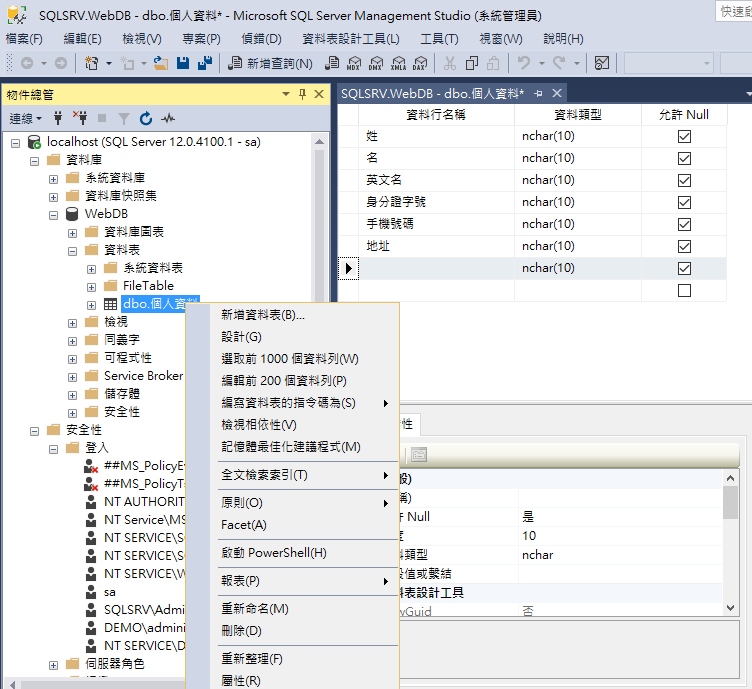Open the 編寫資料表的指令碼為(S) submenu
This screenshot has height=689, width=752.
(x=304, y=403)
